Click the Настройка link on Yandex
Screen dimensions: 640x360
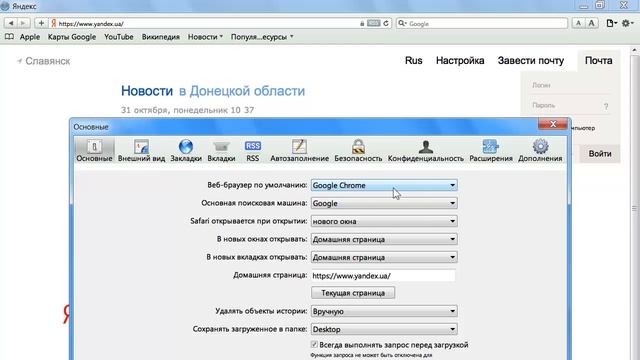coord(460,60)
